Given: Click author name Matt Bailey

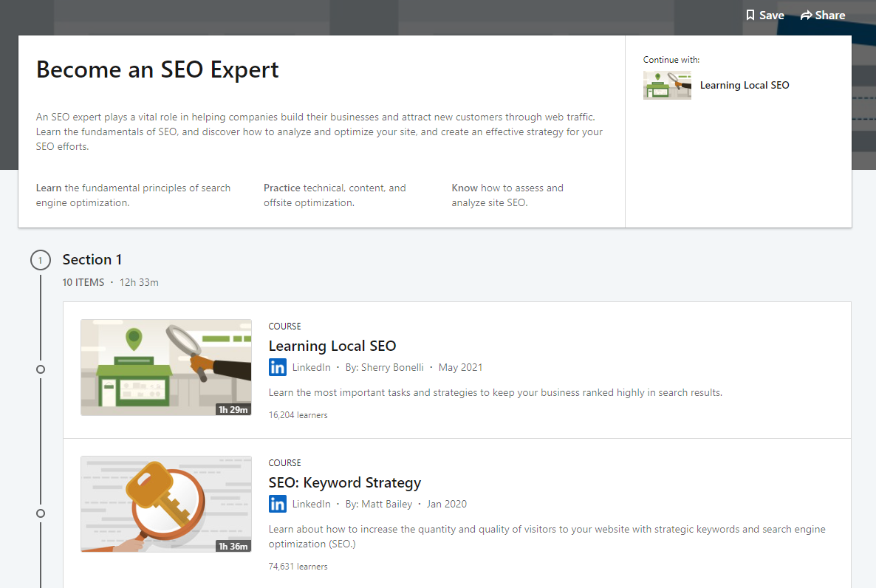Looking at the screenshot, I should pyautogui.click(x=386, y=505).
